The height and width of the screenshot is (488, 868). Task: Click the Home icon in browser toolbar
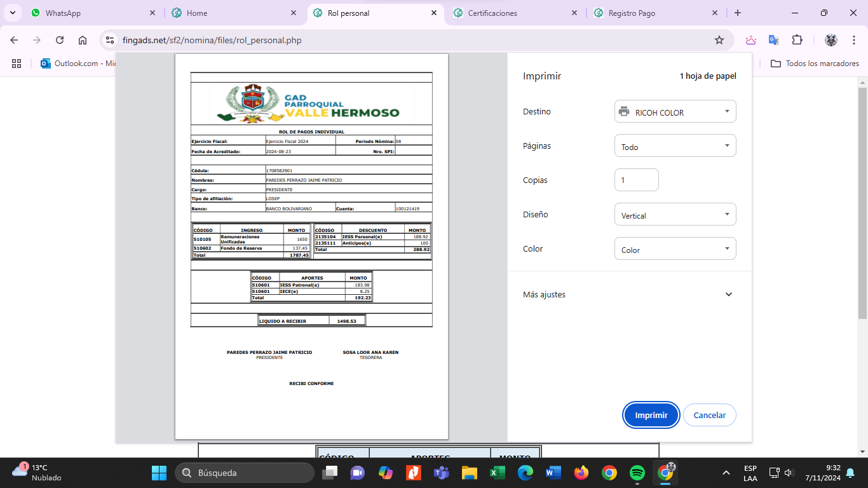pyautogui.click(x=83, y=40)
